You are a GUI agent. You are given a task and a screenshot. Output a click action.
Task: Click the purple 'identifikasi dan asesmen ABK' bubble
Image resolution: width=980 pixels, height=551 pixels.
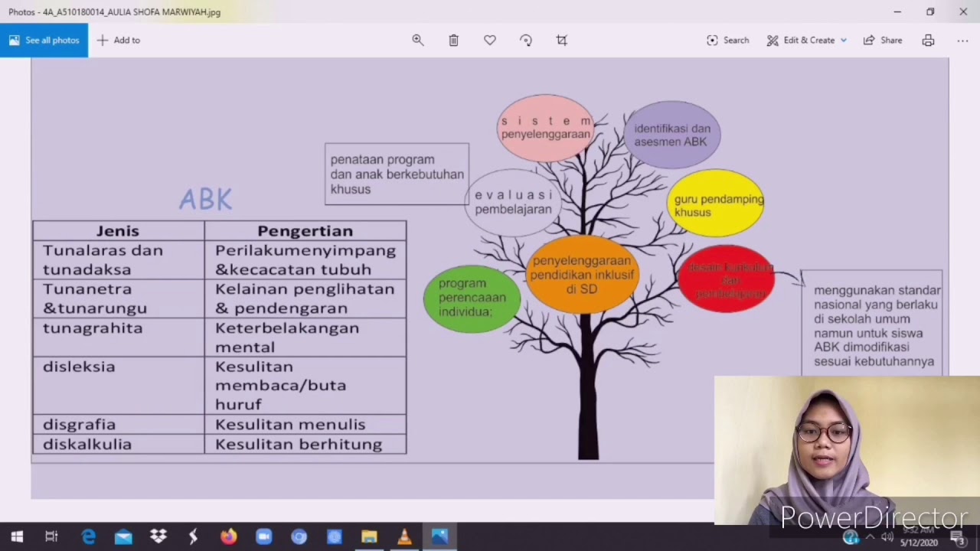tap(672, 135)
